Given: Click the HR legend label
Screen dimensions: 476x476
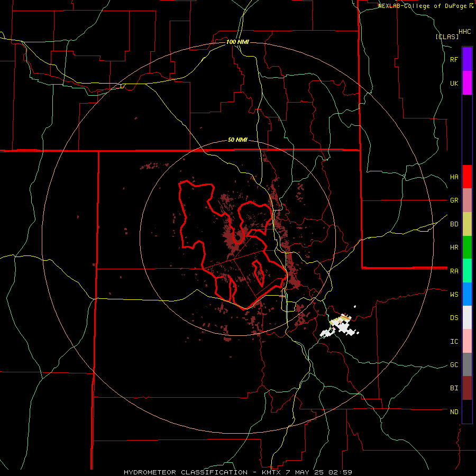Looking at the screenshot, I should click(x=454, y=248).
